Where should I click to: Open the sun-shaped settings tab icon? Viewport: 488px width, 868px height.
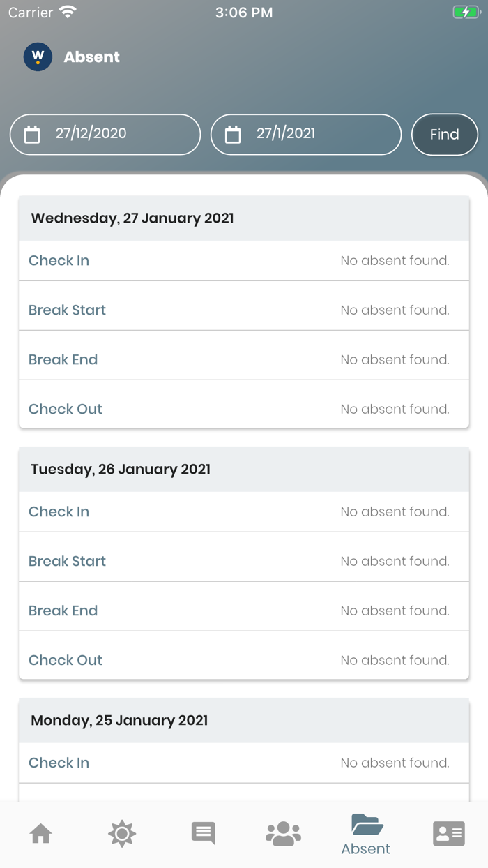122,833
